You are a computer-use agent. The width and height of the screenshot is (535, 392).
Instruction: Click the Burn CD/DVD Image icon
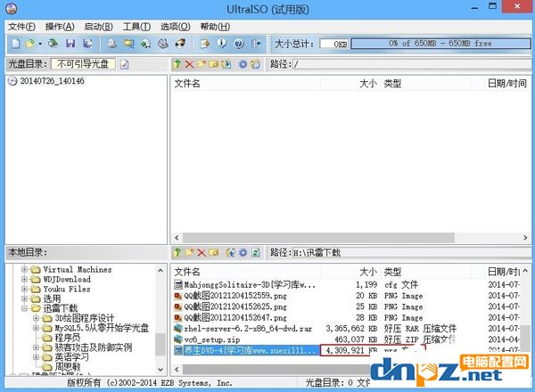[x=180, y=44]
